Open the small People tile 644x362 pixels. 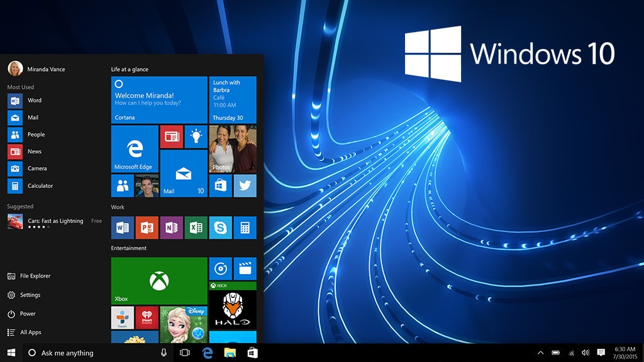[x=123, y=186]
